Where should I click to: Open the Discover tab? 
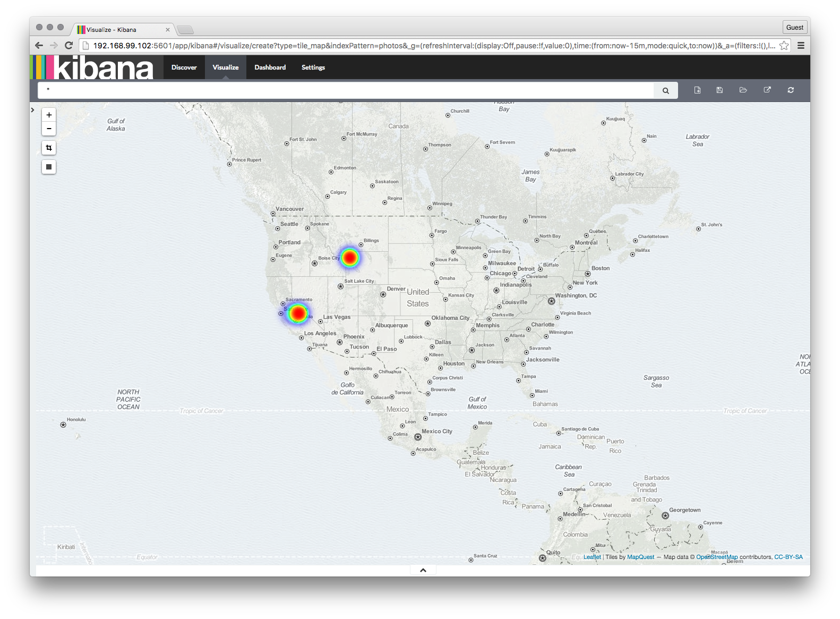pyautogui.click(x=184, y=67)
